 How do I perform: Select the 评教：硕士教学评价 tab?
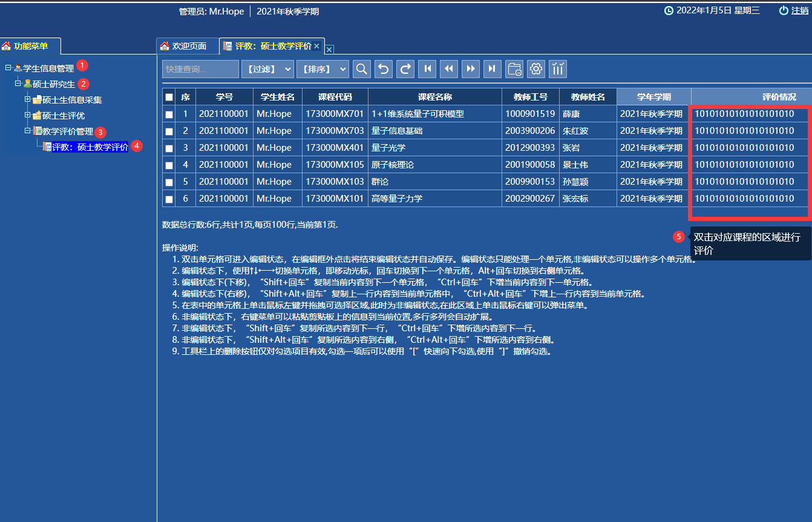[x=271, y=46]
